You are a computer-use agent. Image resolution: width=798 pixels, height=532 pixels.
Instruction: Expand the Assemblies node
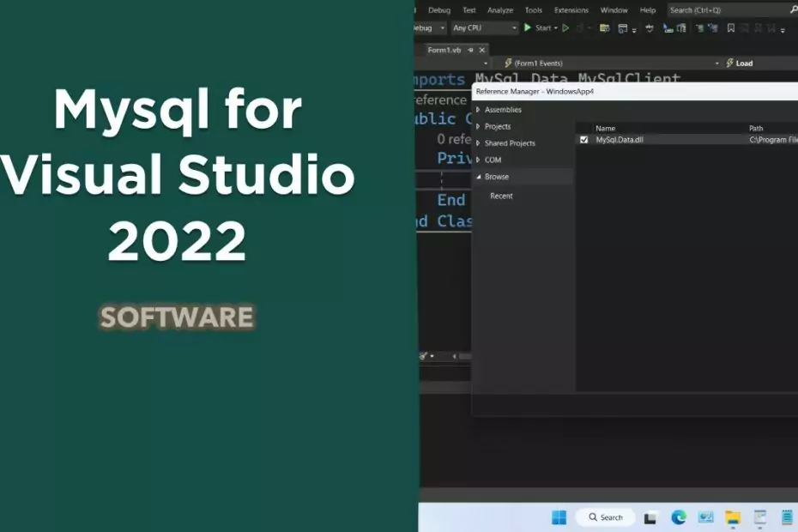tap(478, 110)
